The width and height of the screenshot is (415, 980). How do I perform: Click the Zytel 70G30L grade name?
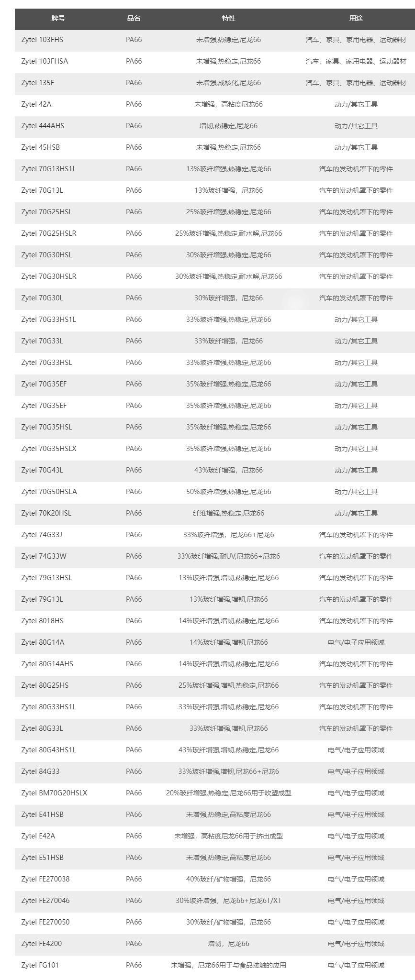[x=42, y=298]
